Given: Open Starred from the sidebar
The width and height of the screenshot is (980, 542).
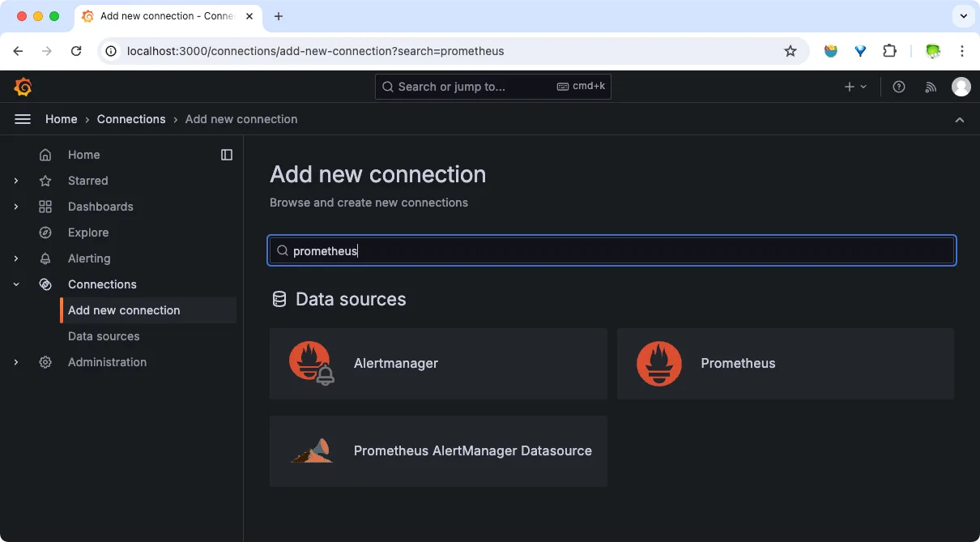Looking at the screenshot, I should pyautogui.click(x=87, y=181).
